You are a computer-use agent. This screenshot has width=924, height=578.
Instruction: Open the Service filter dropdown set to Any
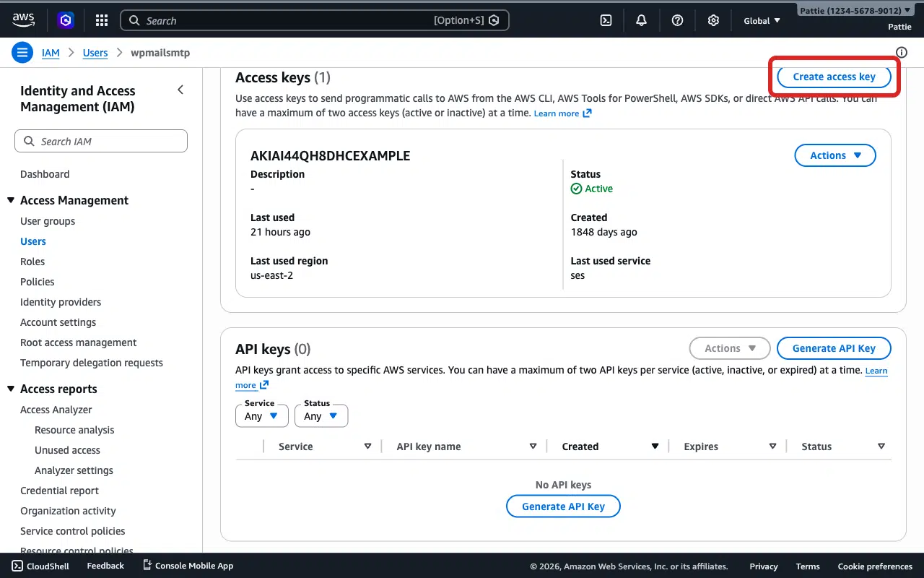[261, 415]
